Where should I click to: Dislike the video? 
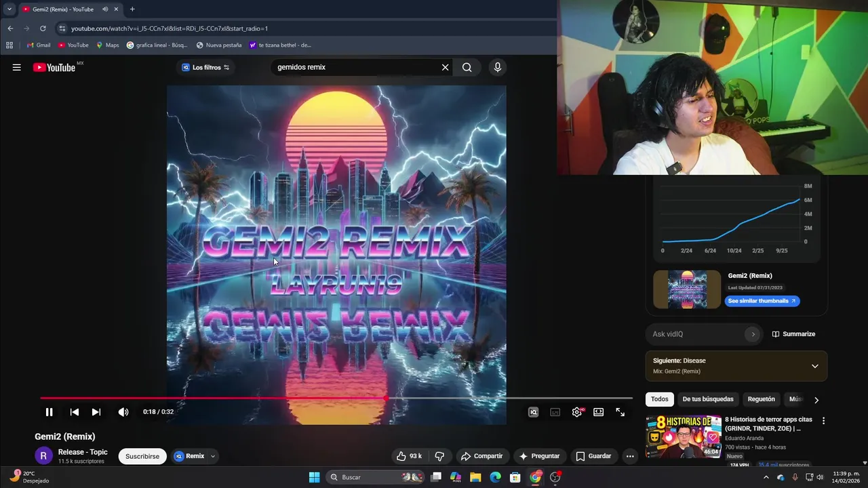[439, 456]
